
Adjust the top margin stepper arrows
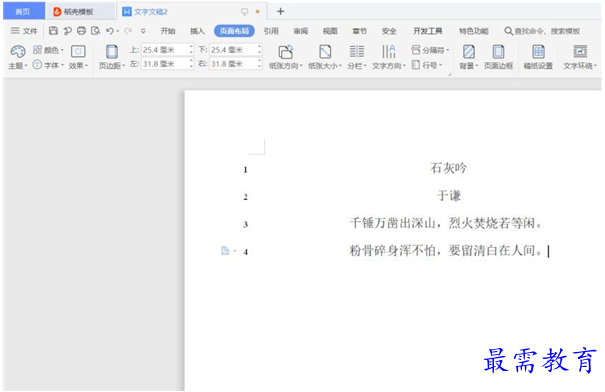pyautogui.click(x=191, y=50)
